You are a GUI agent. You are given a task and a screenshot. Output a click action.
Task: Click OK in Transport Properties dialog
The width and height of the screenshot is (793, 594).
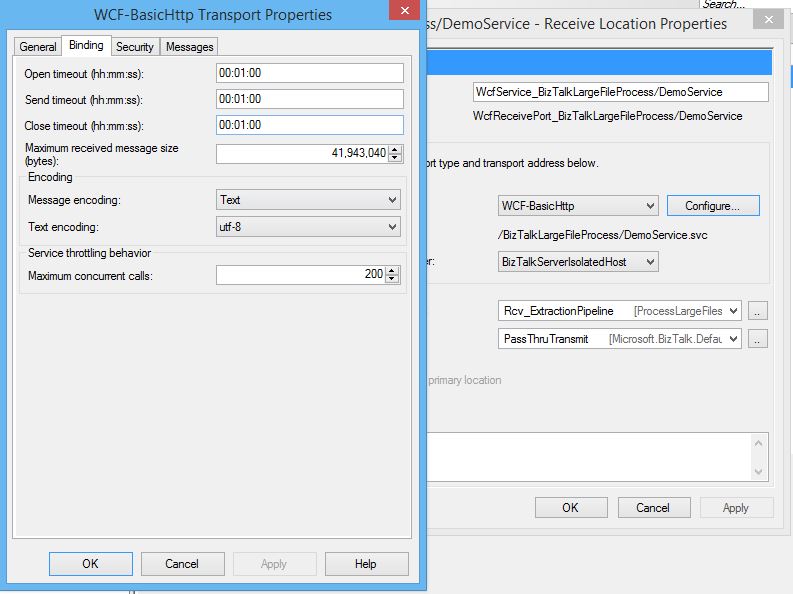[x=91, y=564]
